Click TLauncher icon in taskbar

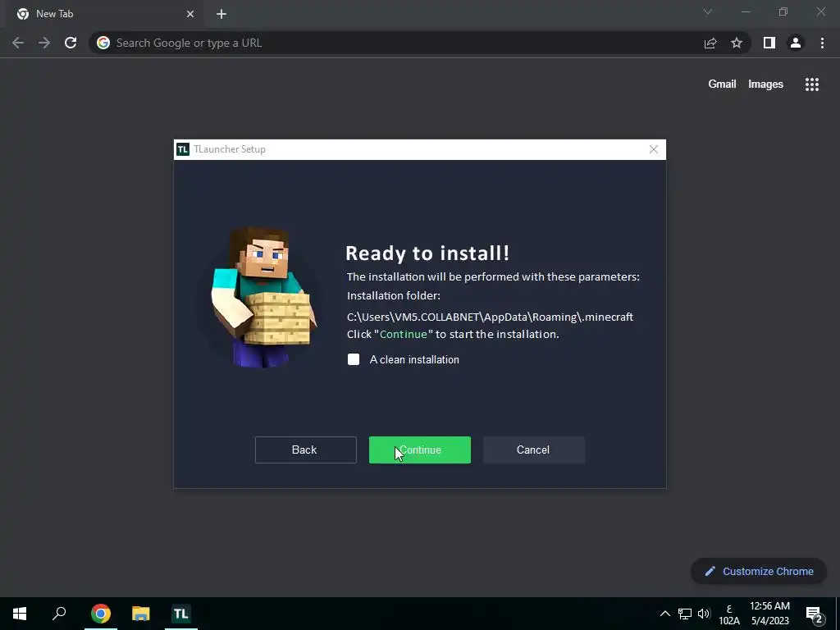(181, 614)
